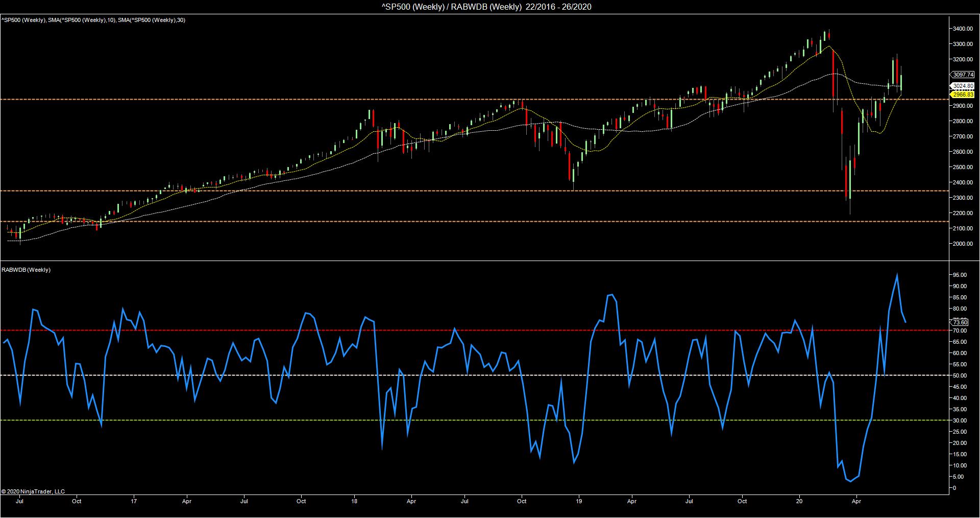Click the 15.00 label on the RABWDB axis
Image resolution: width=980 pixels, height=518 pixels.
[960, 454]
